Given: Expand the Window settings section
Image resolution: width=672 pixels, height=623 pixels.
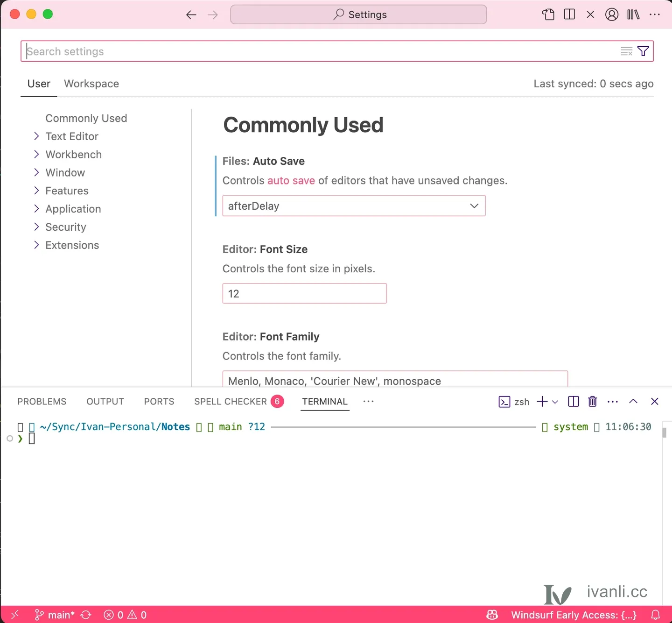Looking at the screenshot, I should pyautogui.click(x=65, y=173).
